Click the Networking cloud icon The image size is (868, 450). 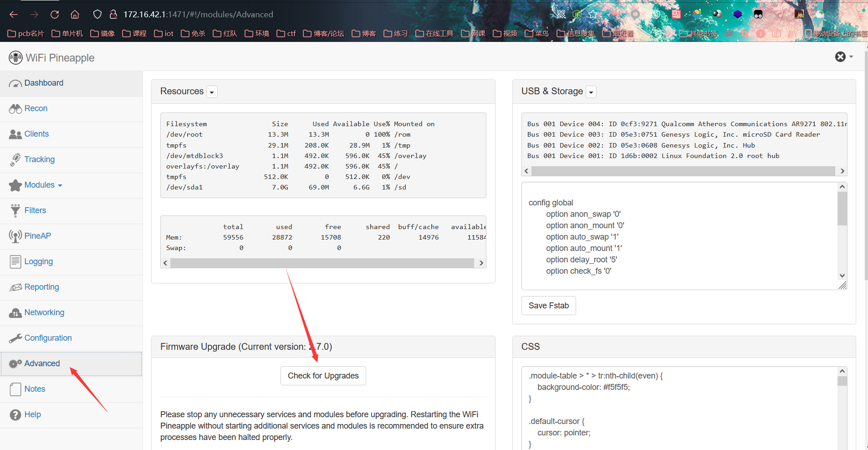(15, 313)
